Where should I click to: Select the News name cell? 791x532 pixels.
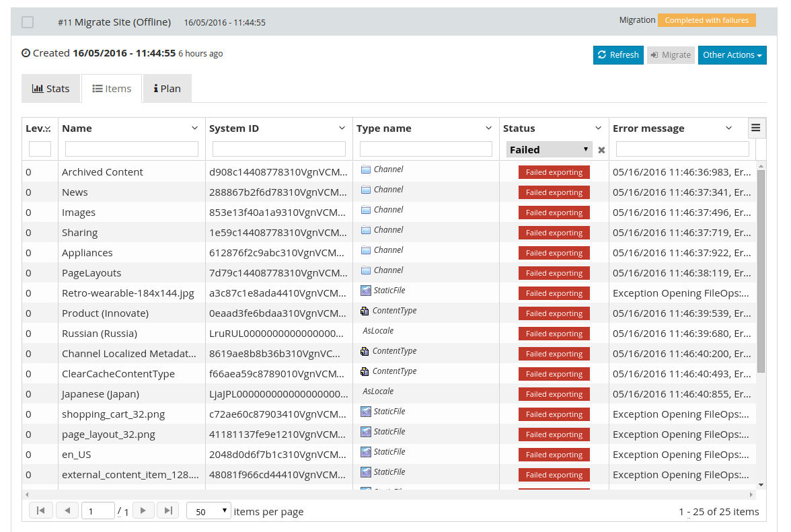pos(132,192)
